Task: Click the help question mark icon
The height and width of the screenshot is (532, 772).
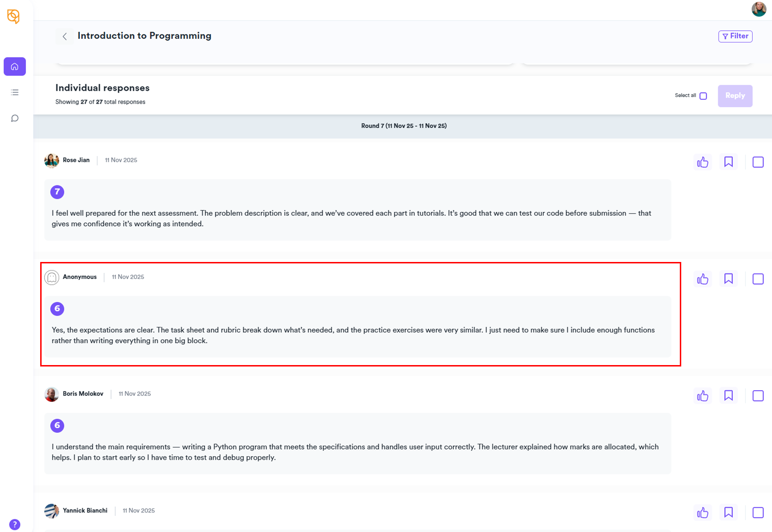Action: tap(15, 524)
